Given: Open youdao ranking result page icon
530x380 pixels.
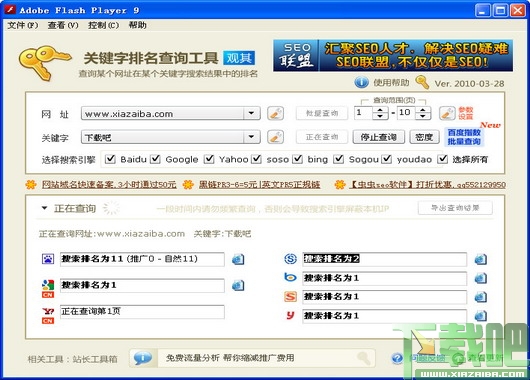Looking at the screenshot, I should pos(481,316).
